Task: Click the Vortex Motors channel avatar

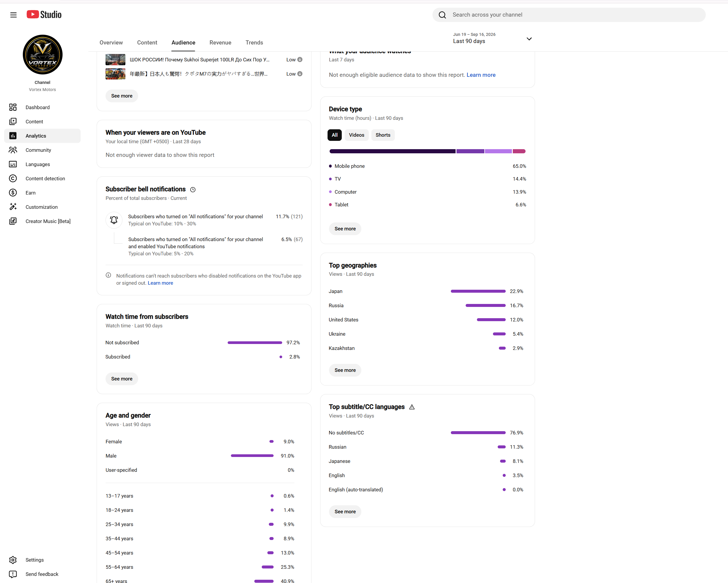Action: (43, 54)
